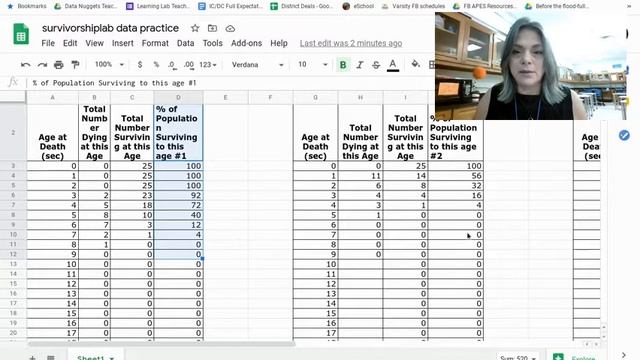Screen dimensions: 640x360
Task: Toggle Bold formatting button
Action: coord(343,65)
